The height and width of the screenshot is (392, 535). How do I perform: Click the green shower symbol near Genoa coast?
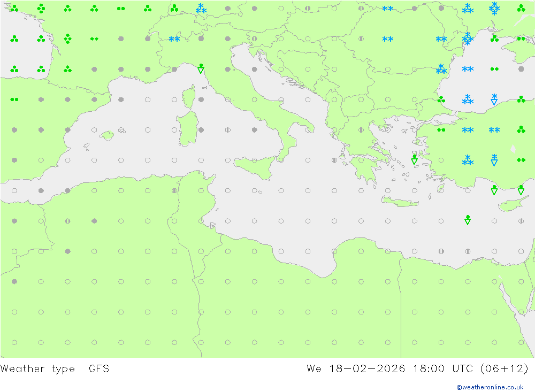coord(201,68)
